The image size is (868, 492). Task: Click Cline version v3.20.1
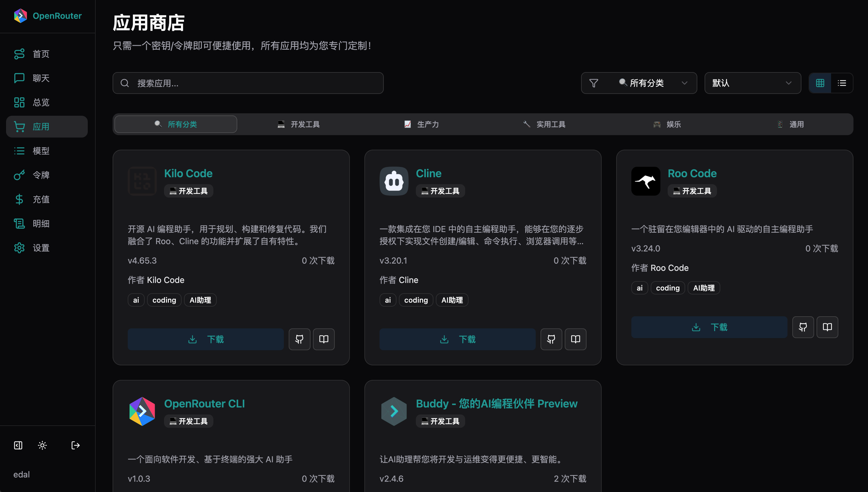coord(393,261)
